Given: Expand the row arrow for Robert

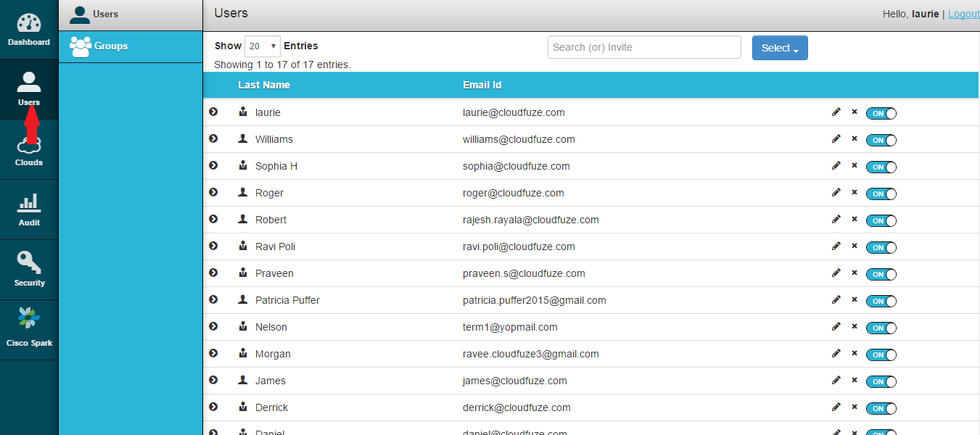Looking at the screenshot, I should coord(213,219).
